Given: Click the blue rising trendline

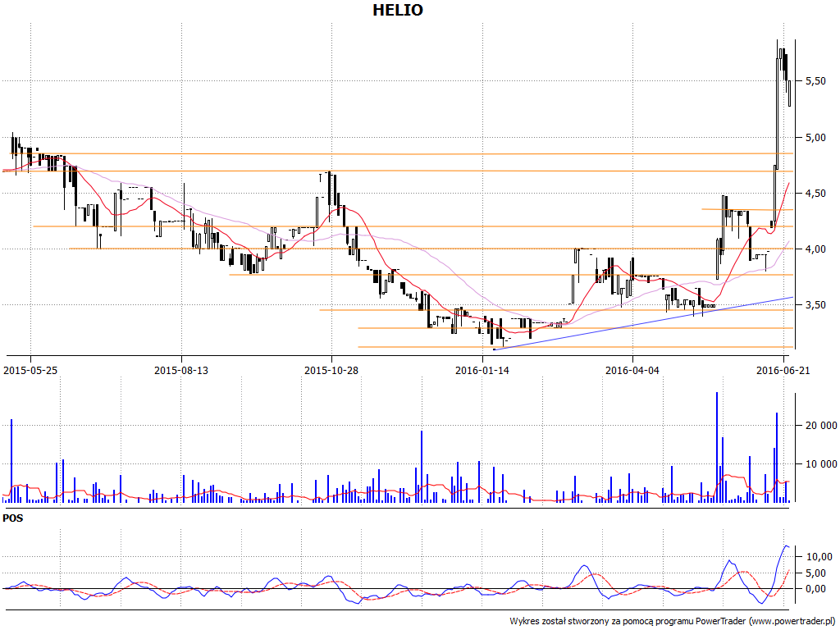Looking at the screenshot, I should point(643,323).
